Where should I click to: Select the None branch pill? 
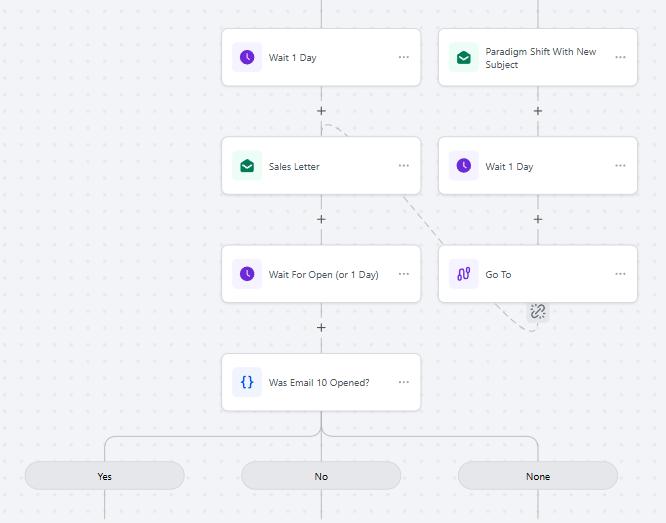(538, 476)
